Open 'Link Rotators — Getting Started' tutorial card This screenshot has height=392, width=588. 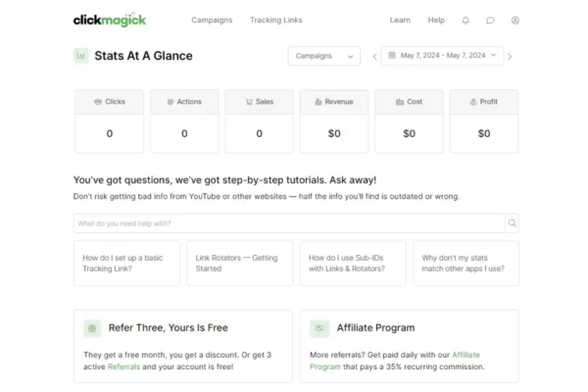click(240, 263)
